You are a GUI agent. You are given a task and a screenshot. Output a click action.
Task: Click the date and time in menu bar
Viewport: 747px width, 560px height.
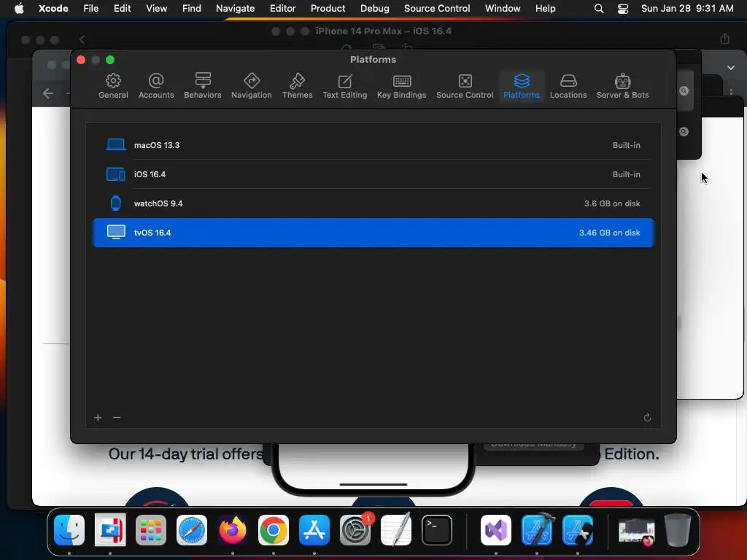point(687,9)
